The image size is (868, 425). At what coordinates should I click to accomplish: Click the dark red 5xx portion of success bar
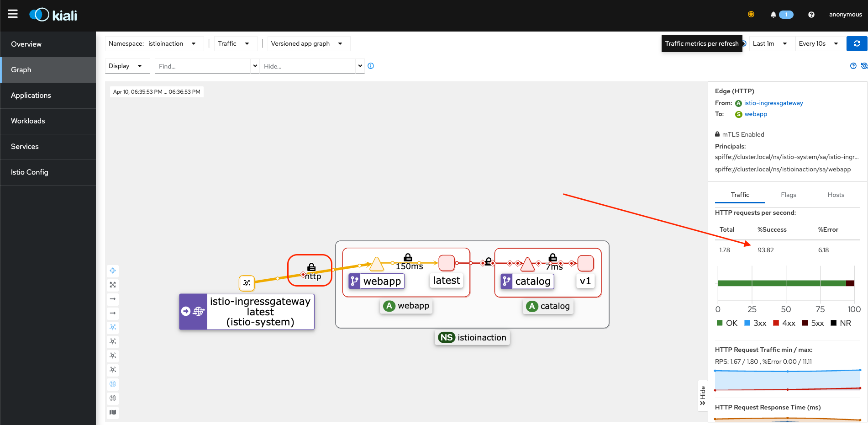(x=850, y=283)
